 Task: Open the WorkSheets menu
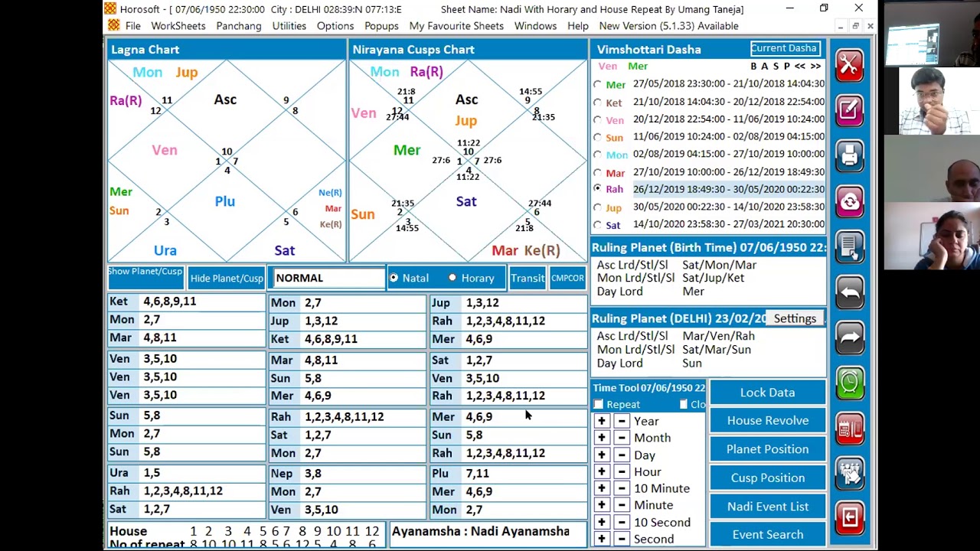(x=178, y=26)
